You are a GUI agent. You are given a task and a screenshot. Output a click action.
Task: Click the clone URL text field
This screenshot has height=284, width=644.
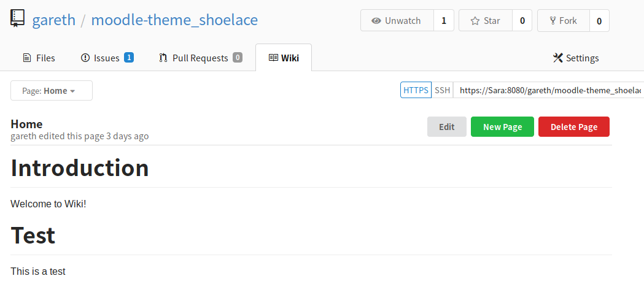click(x=548, y=90)
